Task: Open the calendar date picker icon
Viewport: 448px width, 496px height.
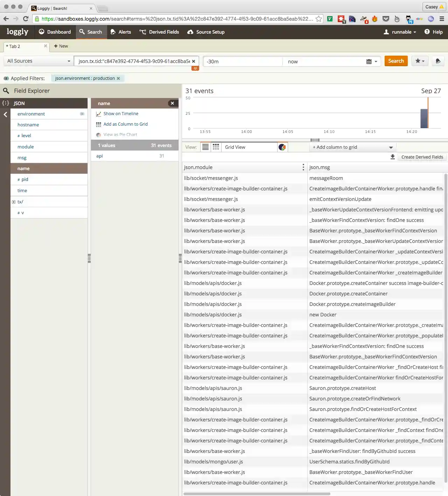Action: pos(369,62)
